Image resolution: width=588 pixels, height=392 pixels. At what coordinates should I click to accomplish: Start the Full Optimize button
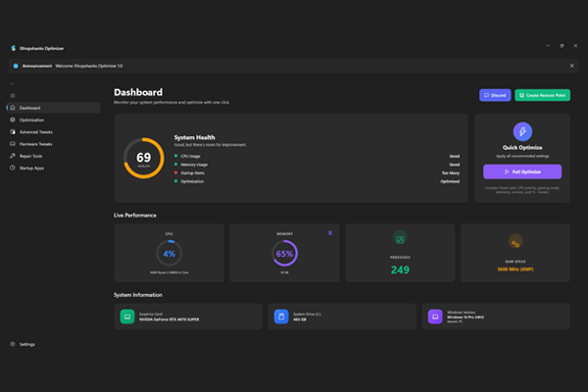pyautogui.click(x=522, y=171)
